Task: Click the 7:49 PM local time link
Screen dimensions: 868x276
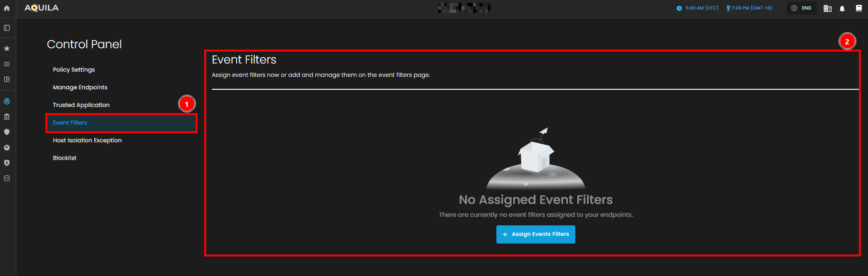Action: [x=749, y=8]
